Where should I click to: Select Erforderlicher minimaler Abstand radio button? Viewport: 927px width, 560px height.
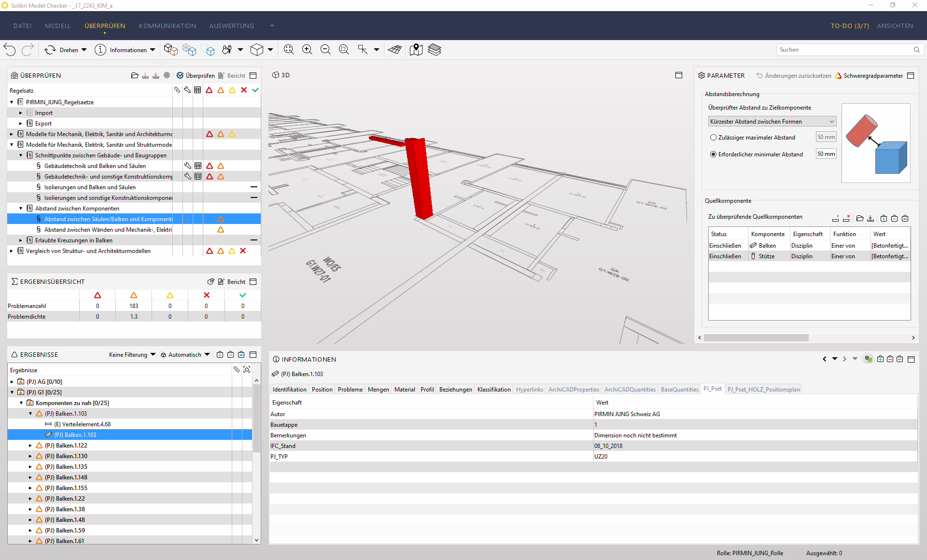[713, 154]
